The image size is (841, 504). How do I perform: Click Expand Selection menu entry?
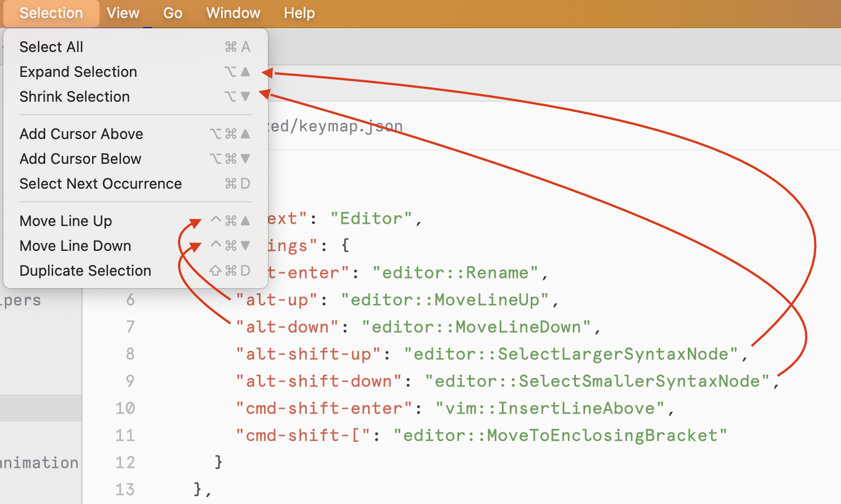click(78, 72)
